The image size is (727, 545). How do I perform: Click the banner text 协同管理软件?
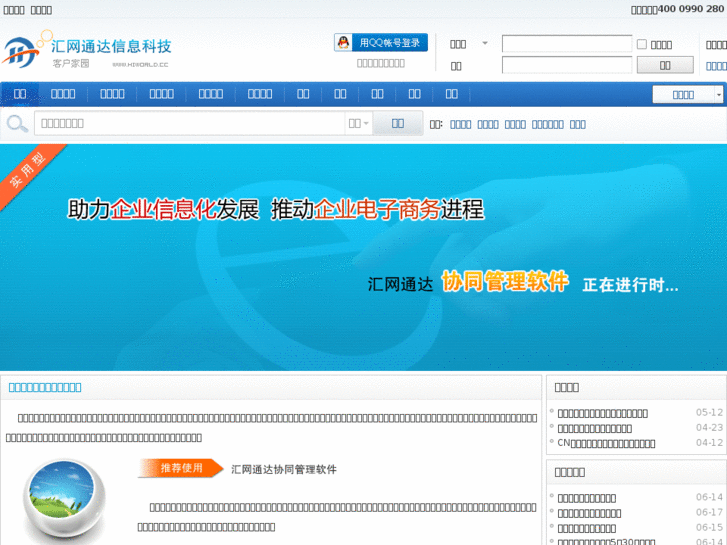tap(504, 282)
